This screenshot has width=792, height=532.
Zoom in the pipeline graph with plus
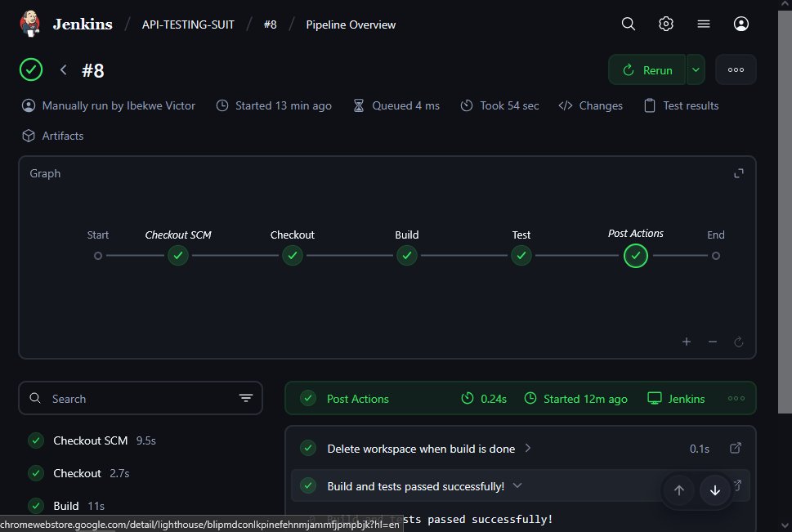[x=687, y=342]
